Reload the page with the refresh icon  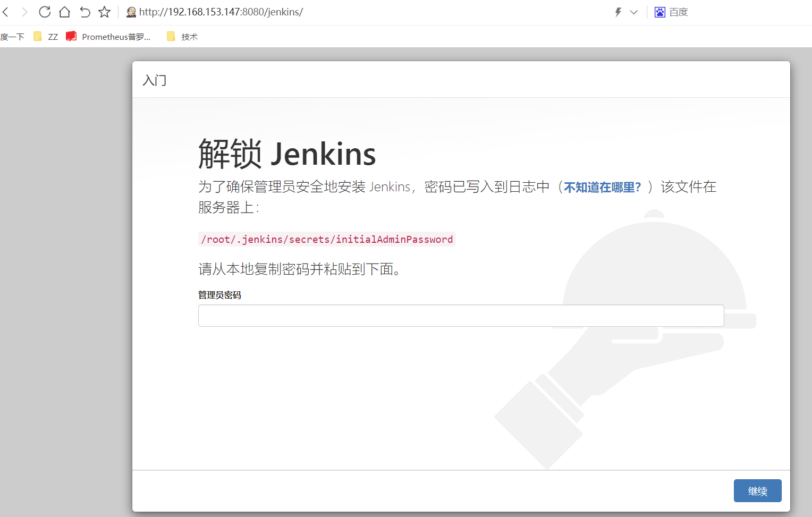click(x=45, y=12)
